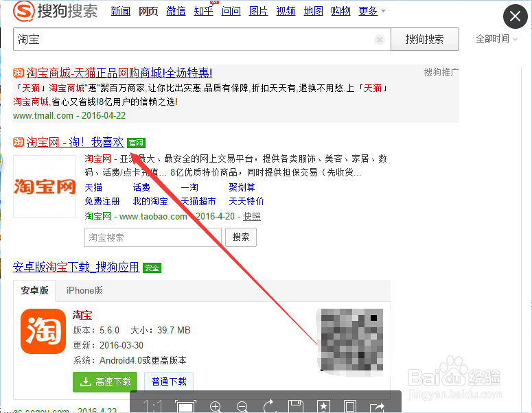The image size is (532, 413).
Task: Zoom in with the magnifier plus icon
Action: click(216, 406)
